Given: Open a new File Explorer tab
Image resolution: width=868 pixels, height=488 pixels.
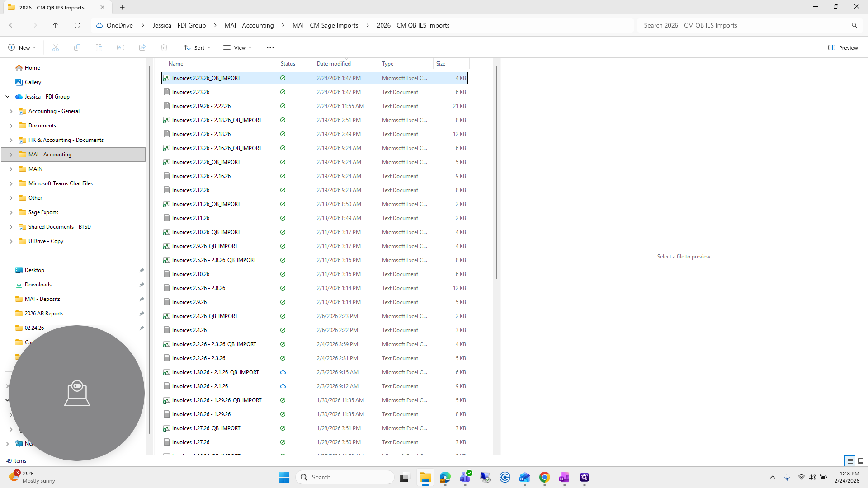Looking at the screenshot, I should (x=123, y=7).
